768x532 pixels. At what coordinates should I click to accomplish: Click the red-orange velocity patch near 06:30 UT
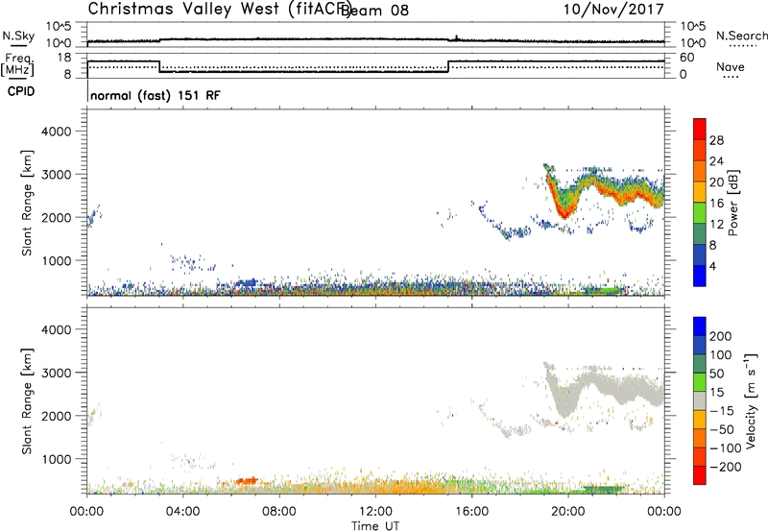click(247, 481)
